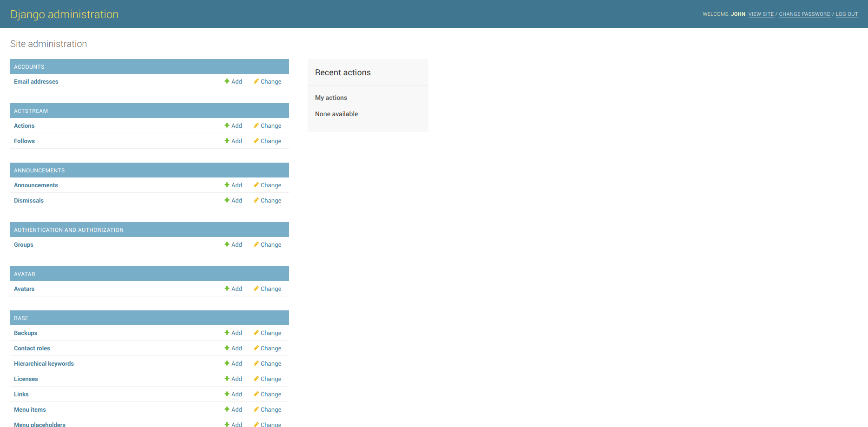The width and height of the screenshot is (868, 427).
Task: Click the pencil Change icon in Contact roles row
Action: tap(256, 348)
